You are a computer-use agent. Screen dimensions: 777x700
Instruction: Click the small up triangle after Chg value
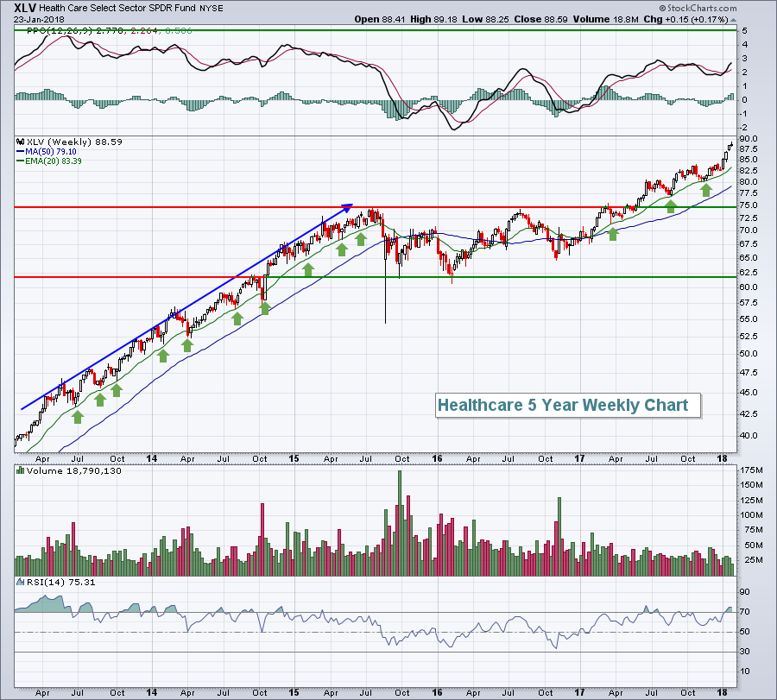click(x=733, y=20)
